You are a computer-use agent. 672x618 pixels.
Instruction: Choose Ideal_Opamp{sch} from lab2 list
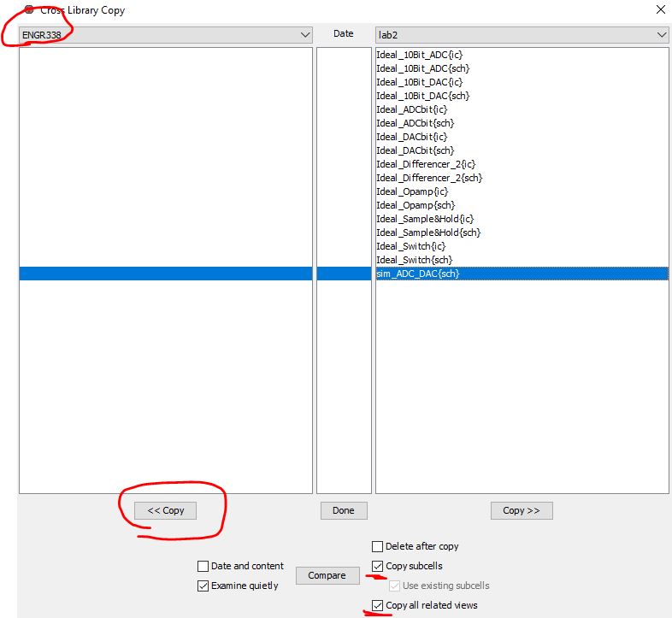(416, 205)
